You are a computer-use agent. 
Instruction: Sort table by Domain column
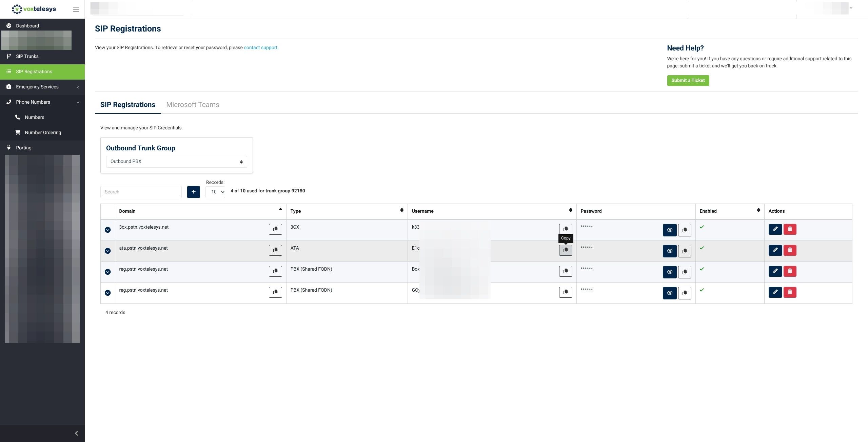coord(201,211)
